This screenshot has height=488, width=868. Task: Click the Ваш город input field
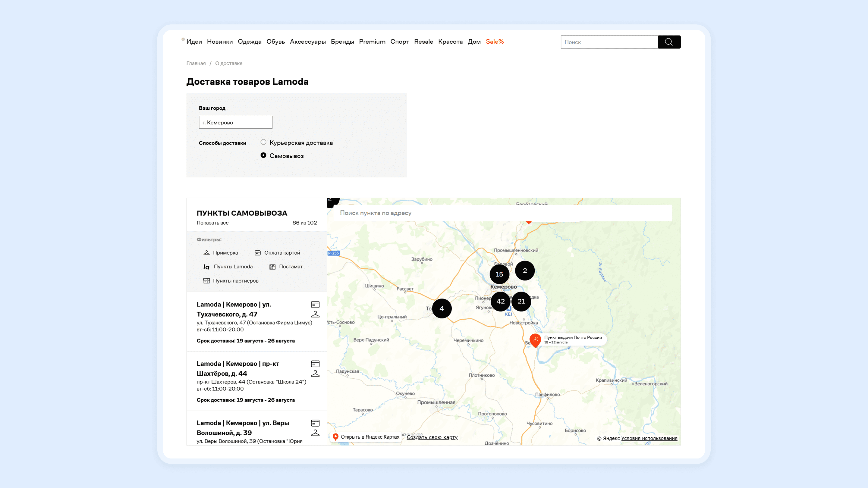[235, 122]
